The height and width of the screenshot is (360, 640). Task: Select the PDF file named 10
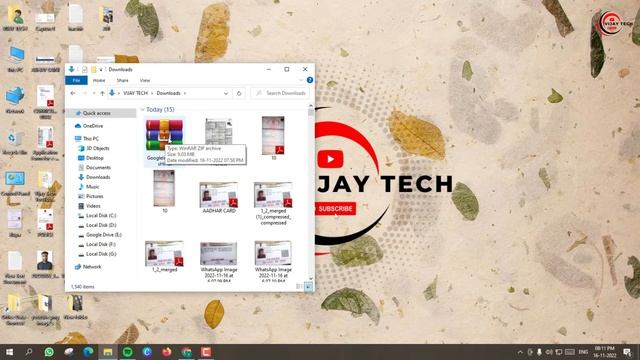(x=273, y=138)
